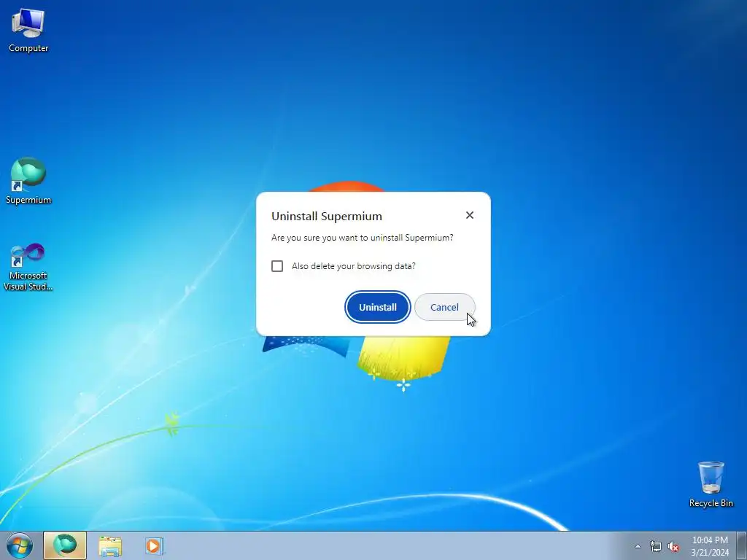
Task: Launch Windows Media Player from the taskbar
Action: pos(155,546)
